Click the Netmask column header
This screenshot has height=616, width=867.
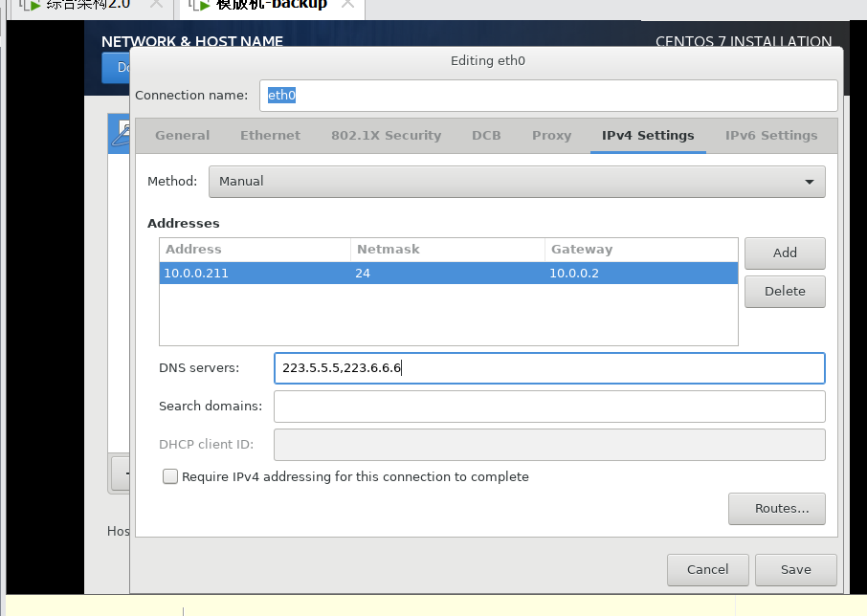tap(448, 250)
